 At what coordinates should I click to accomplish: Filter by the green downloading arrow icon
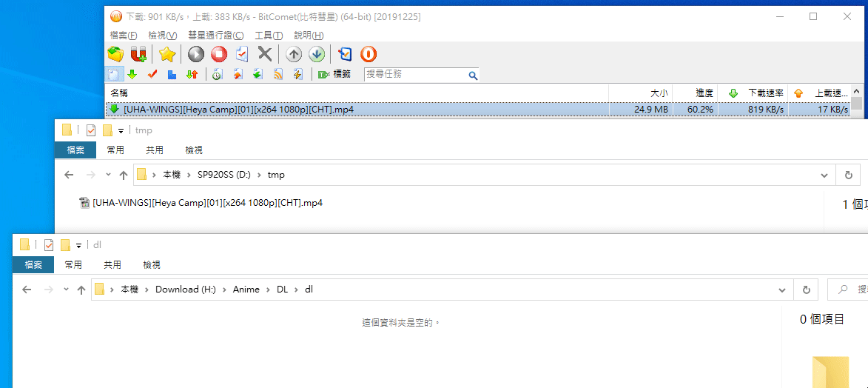click(132, 75)
